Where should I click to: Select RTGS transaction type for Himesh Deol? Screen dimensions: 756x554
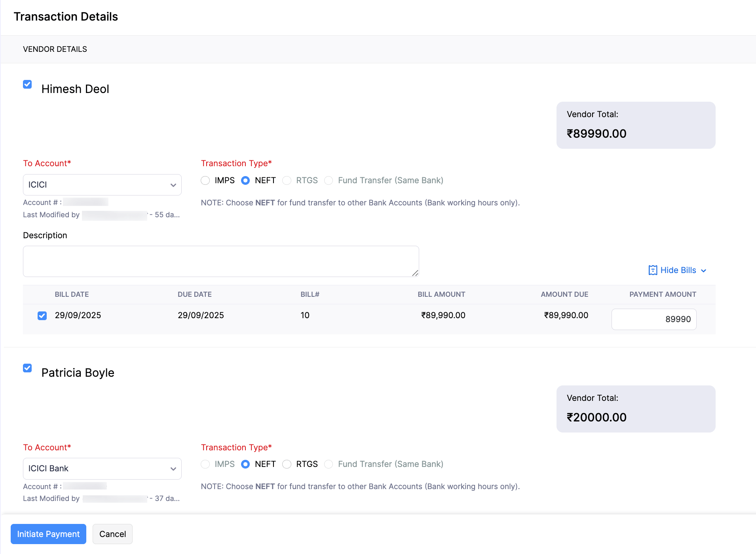(287, 180)
